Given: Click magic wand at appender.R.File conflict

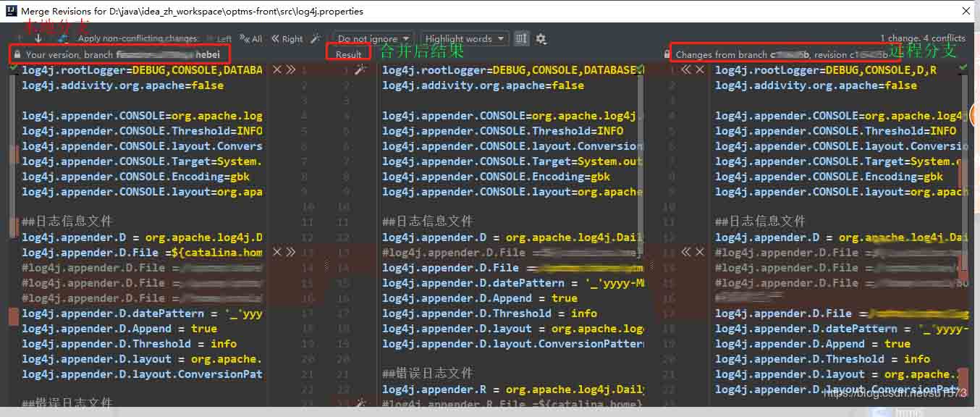Looking at the screenshot, I should point(360,404).
